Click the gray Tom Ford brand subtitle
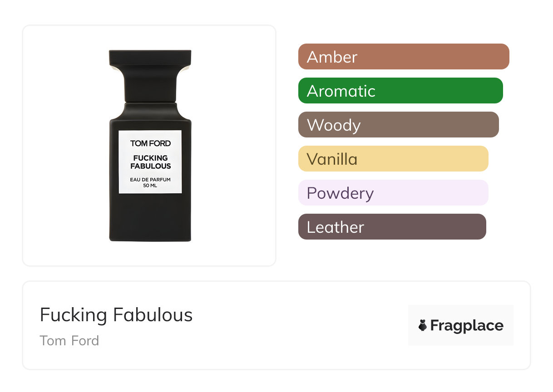 69,341
